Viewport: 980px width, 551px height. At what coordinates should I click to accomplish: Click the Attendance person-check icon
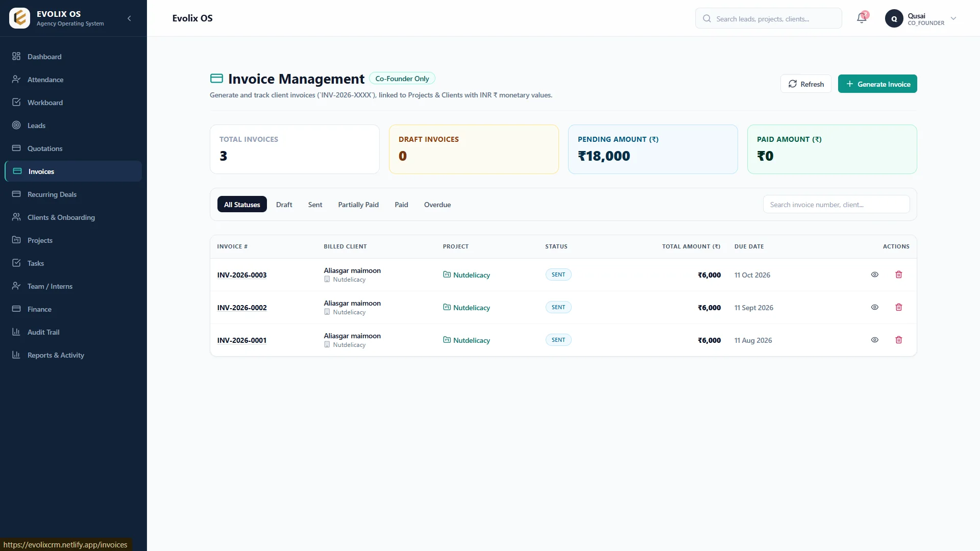[x=16, y=79]
